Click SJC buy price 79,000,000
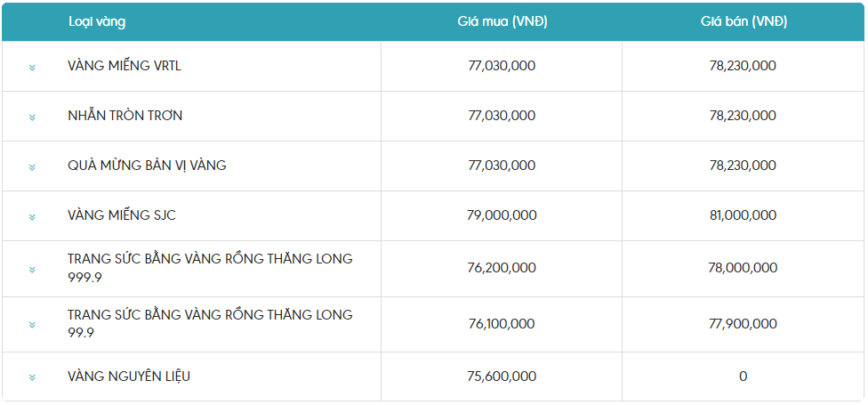The image size is (868, 405). (502, 215)
